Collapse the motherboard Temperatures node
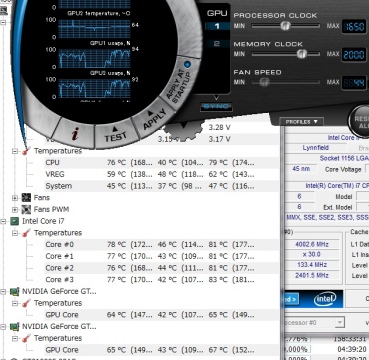Screen dimensions: 369x360 [x=15, y=151]
